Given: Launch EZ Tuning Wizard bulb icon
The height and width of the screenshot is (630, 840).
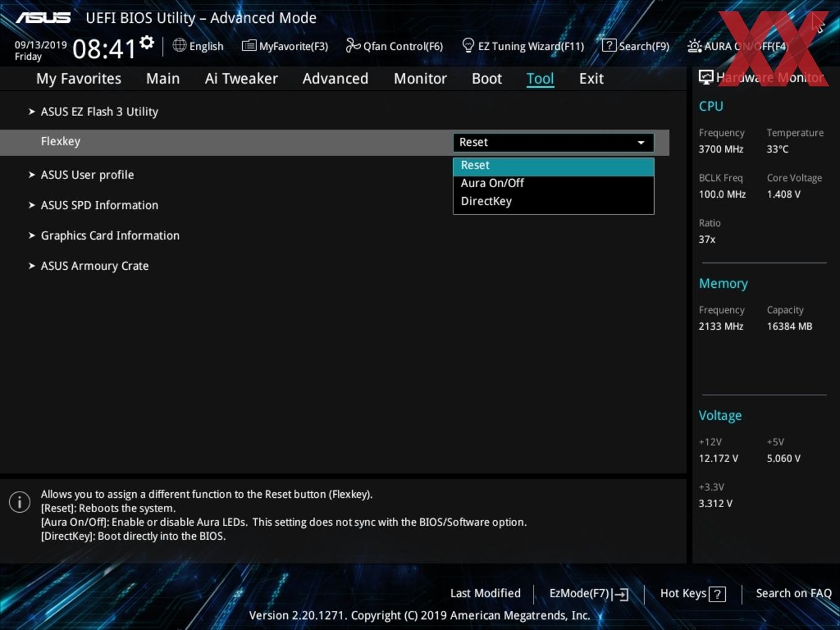Looking at the screenshot, I should (x=468, y=45).
